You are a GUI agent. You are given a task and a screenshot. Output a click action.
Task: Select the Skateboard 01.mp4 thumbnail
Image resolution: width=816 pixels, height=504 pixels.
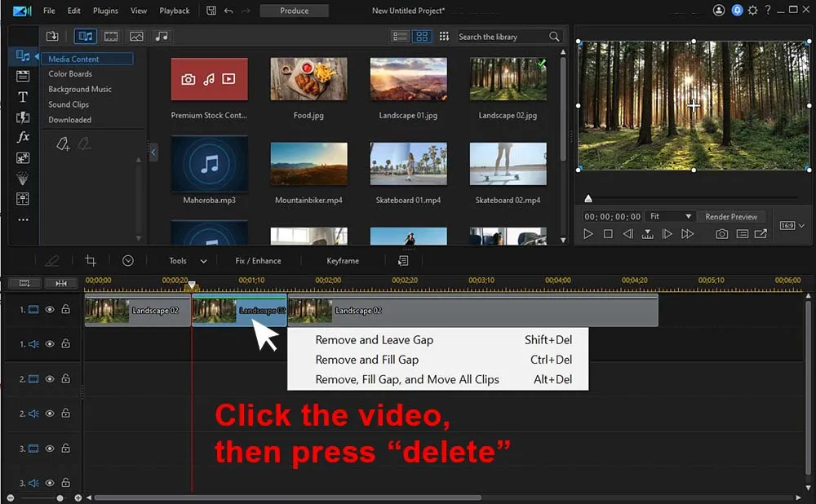tap(408, 162)
